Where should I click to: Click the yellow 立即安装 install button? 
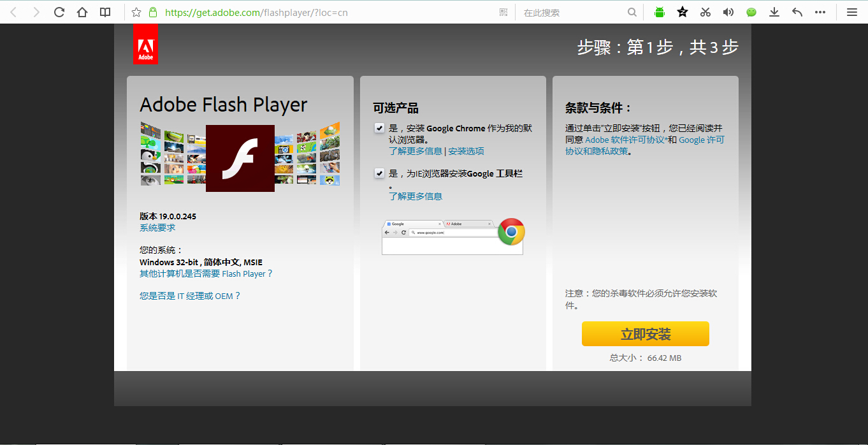coord(645,334)
